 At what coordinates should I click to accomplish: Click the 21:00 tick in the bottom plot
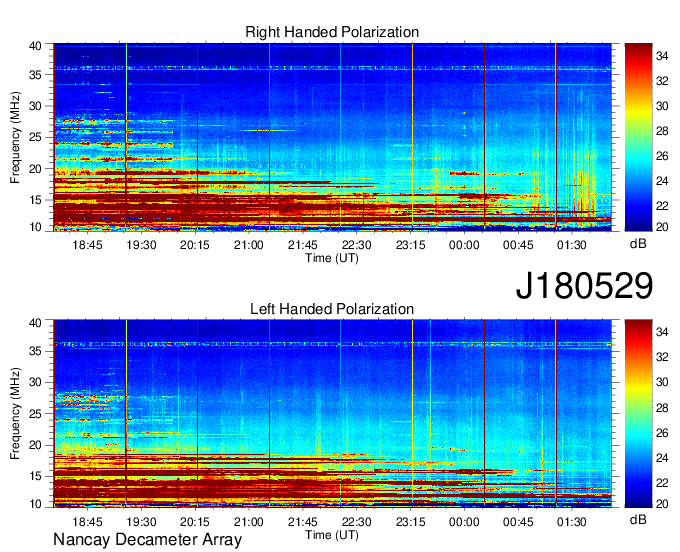[x=248, y=522]
